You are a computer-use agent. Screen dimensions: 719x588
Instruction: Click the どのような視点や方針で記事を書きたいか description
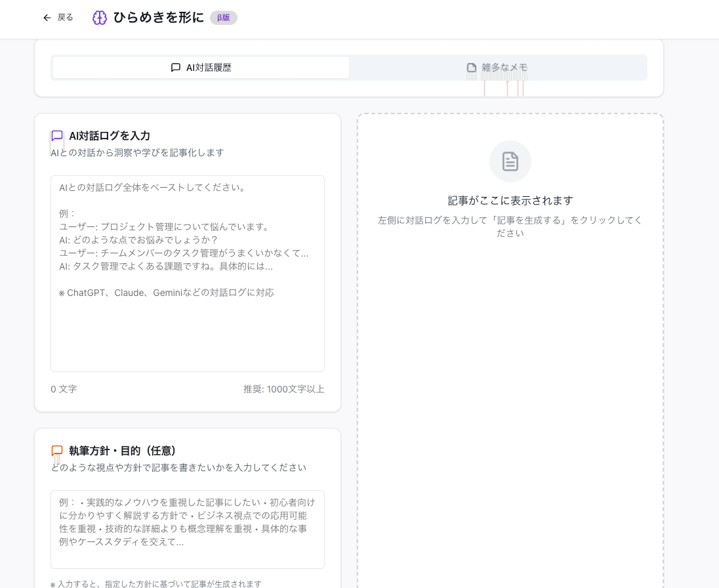pyautogui.click(x=179, y=468)
